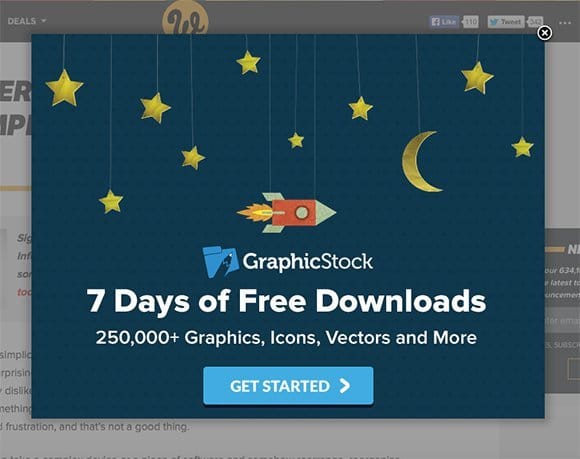The image size is (580, 459).
Task: Click the Facebook Like button
Action: (x=444, y=22)
